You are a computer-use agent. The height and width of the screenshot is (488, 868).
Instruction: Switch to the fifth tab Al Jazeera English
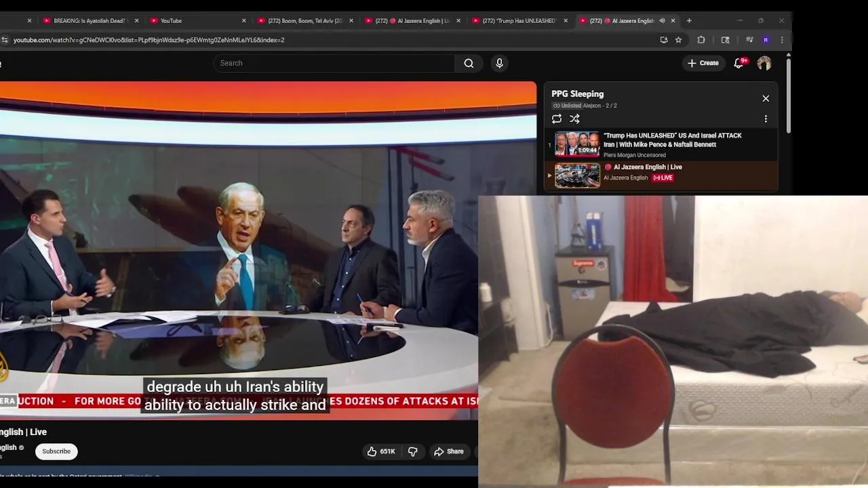point(411,20)
